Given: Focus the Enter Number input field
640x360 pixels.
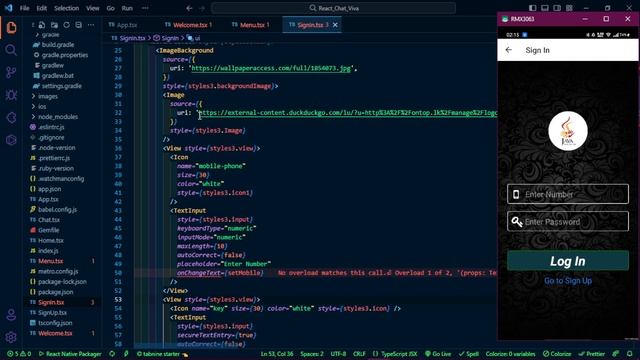Looking at the screenshot, I should [x=568, y=194].
